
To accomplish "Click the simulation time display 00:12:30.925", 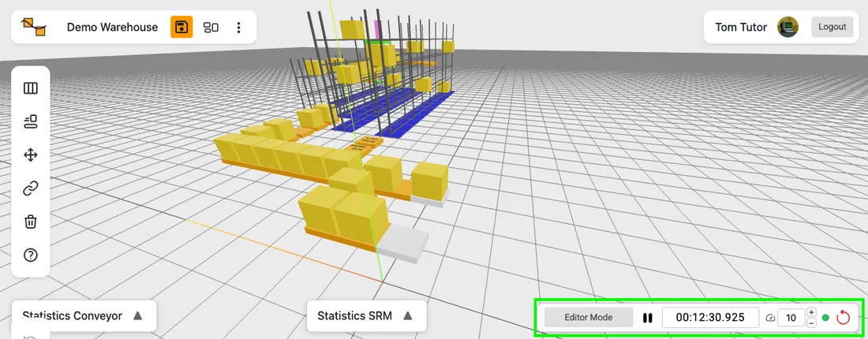I will (x=710, y=318).
